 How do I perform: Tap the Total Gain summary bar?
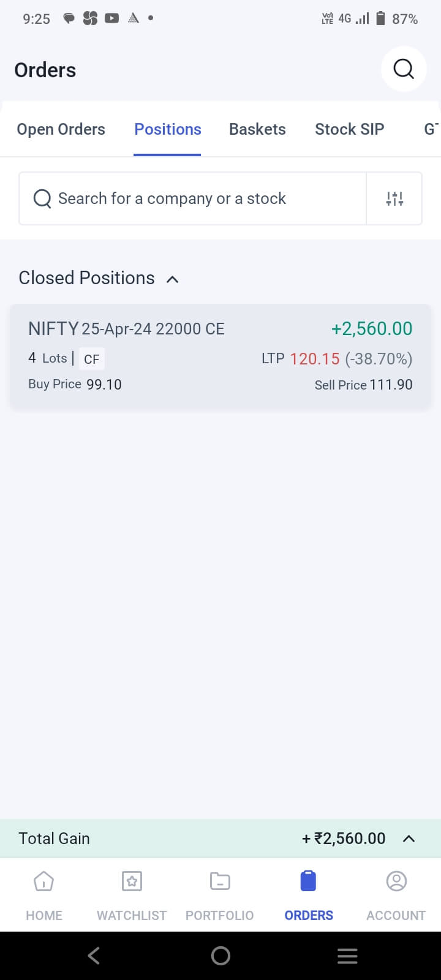click(x=184, y=839)
